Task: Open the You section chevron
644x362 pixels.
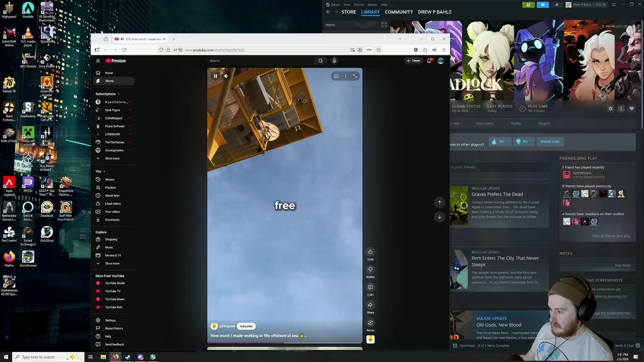Action: click(x=105, y=171)
